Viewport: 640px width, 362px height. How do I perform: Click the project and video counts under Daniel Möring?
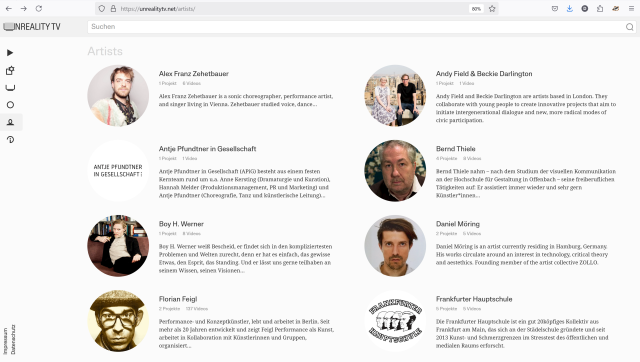point(458,233)
